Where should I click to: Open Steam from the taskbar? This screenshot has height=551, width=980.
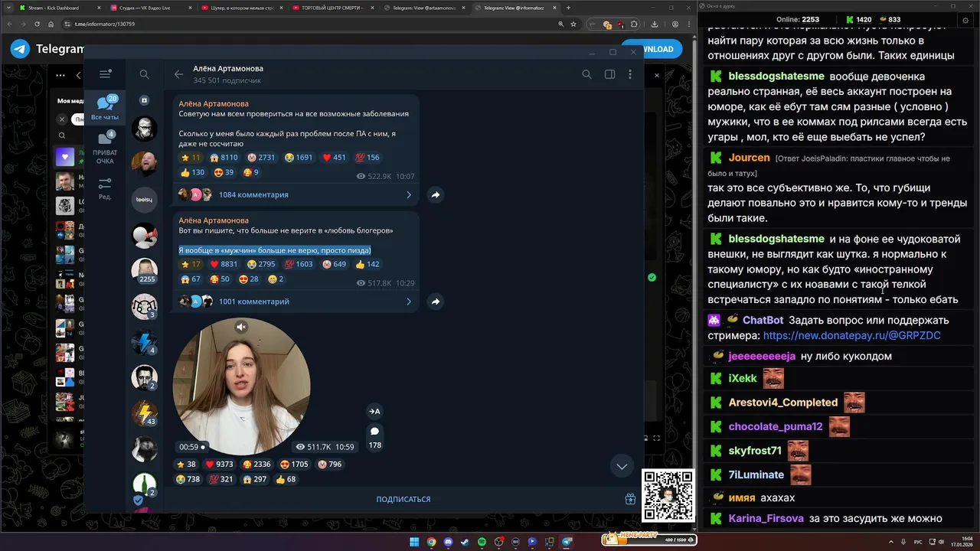point(465,542)
